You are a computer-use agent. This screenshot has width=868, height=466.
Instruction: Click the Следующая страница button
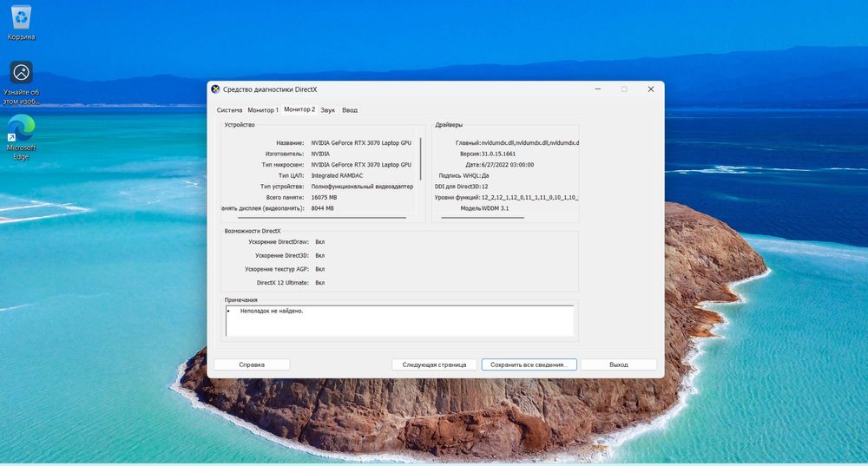pyautogui.click(x=434, y=364)
